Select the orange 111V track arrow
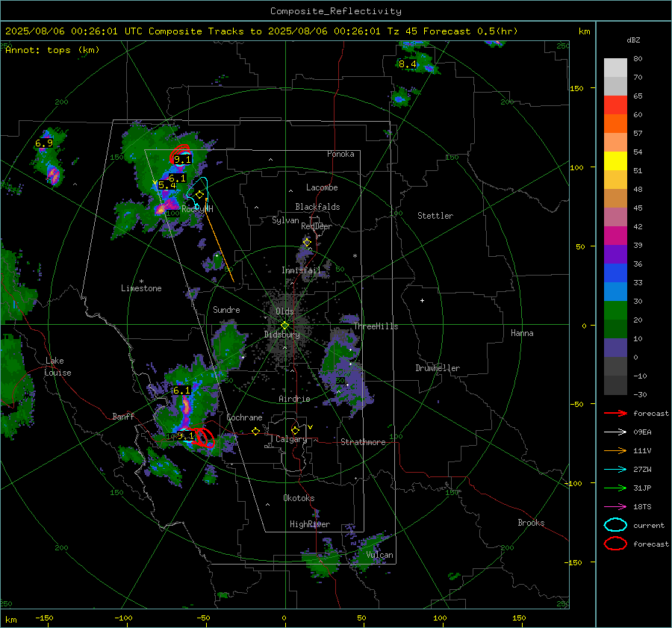The height and width of the screenshot is (628, 672). point(615,450)
